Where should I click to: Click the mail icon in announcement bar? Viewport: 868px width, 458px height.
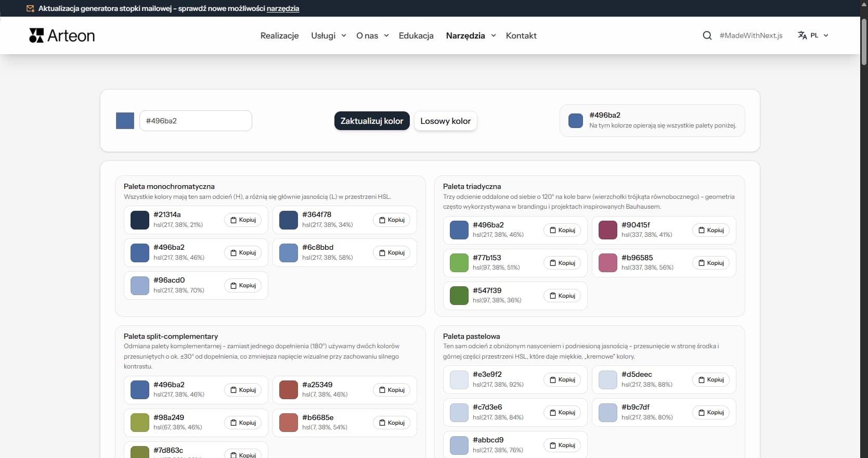(x=30, y=8)
